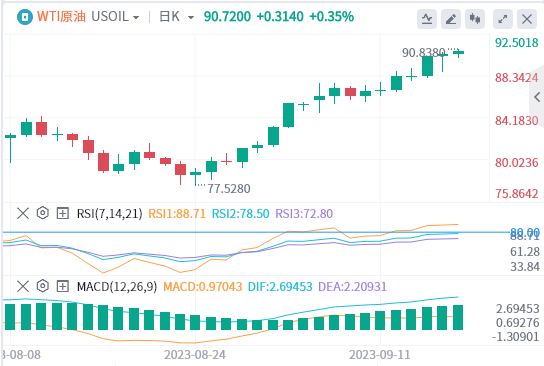Click the MACD:0.97043 value
544x366 pixels.
[x=203, y=287]
